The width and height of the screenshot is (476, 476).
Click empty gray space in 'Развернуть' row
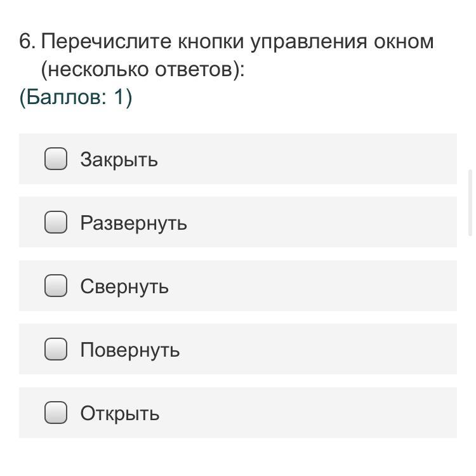(x=317, y=222)
